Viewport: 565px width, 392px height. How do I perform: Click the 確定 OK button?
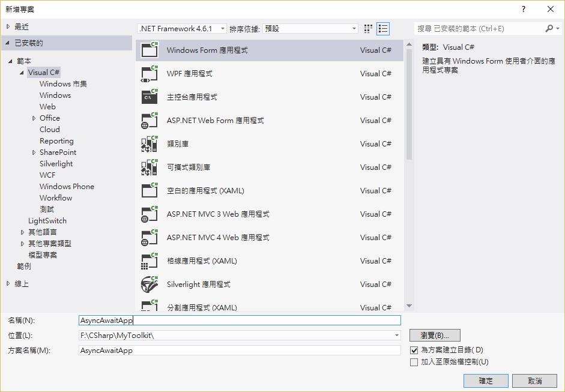pyautogui.click(x=486, y=381)
